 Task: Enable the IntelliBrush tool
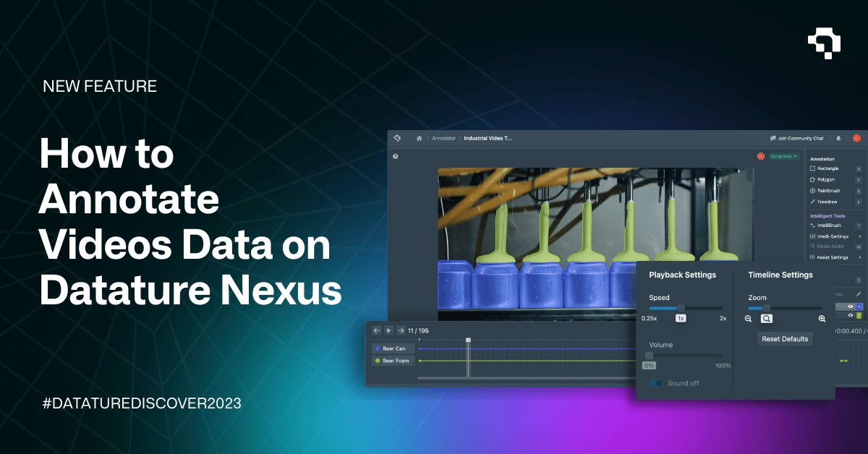[829, 225]
